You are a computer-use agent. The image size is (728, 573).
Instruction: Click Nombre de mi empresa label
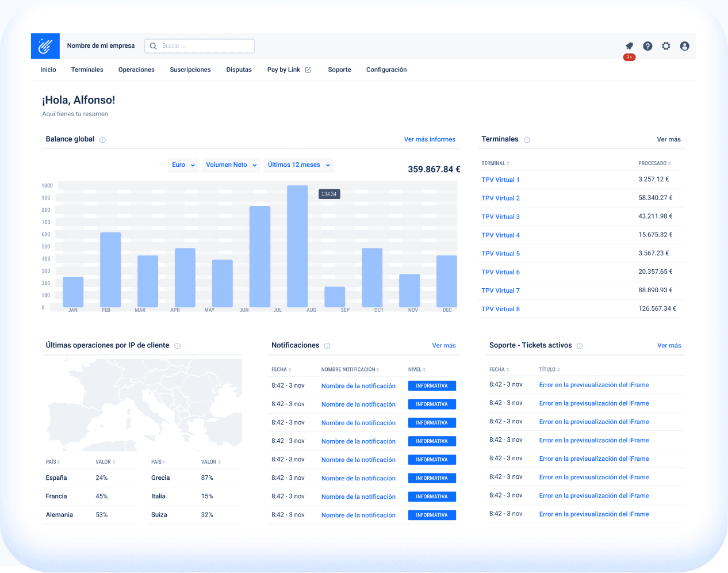tap(101, 46)
